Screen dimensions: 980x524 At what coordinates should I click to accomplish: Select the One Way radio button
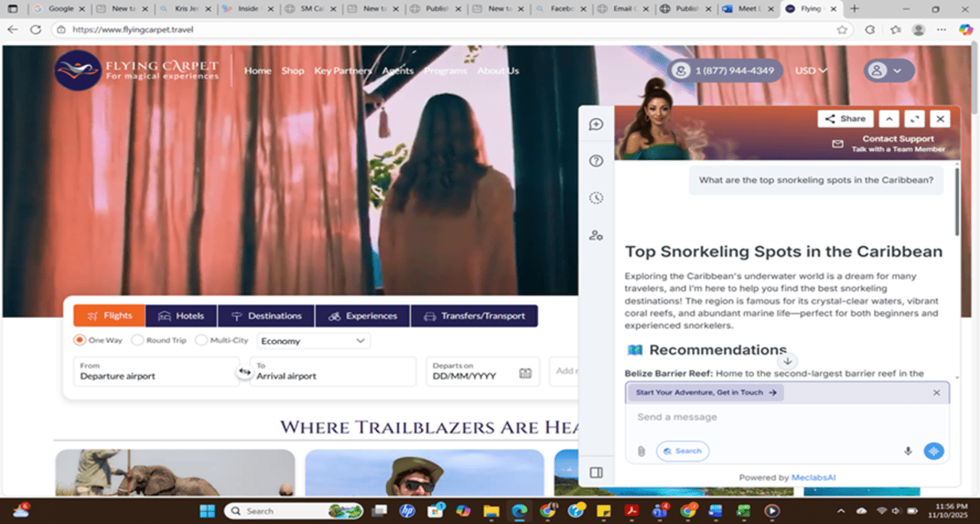pyautogui.click(x=80, y=340)
